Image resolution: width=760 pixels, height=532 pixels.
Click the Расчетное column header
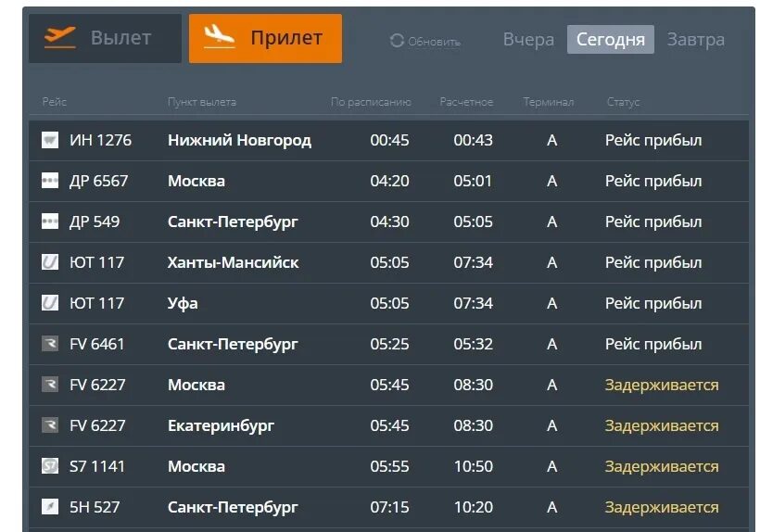click(x=466, y=102)
